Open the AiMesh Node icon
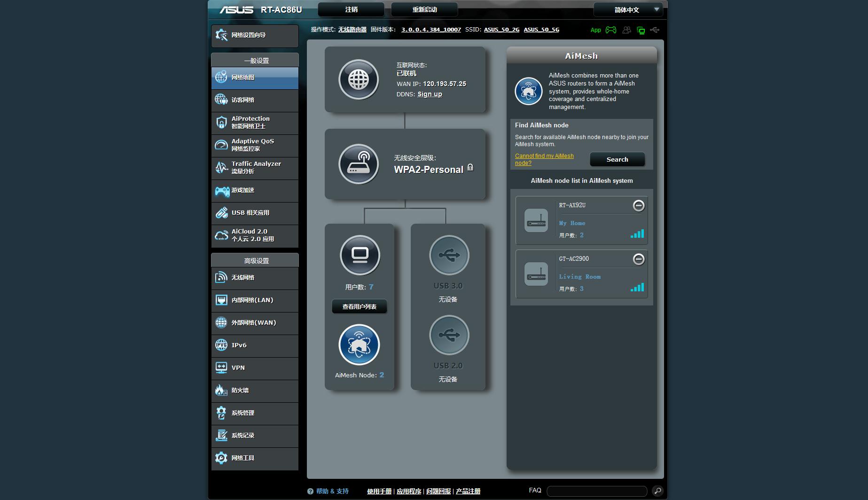This screenshot has width=868, height=500. point(359,345)
